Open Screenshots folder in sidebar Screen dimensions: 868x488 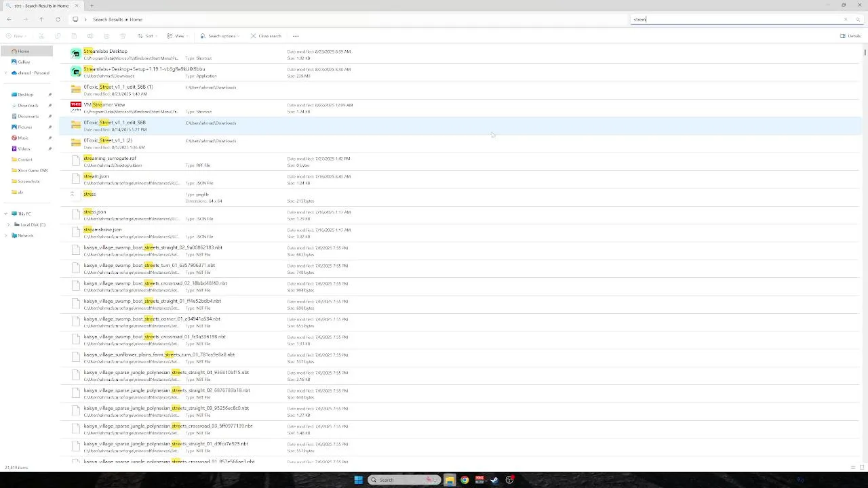click(28, 182)
